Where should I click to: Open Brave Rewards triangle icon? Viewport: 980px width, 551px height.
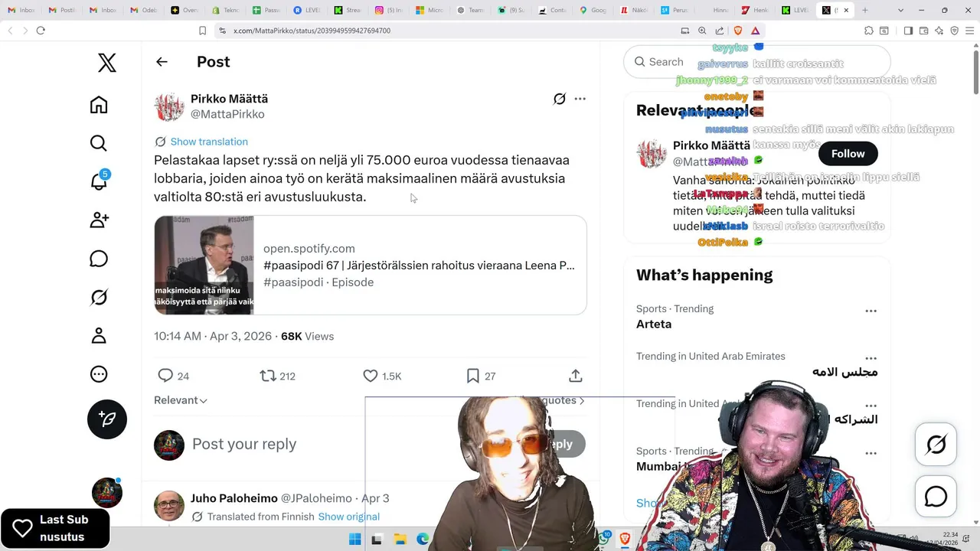[755, 31]
